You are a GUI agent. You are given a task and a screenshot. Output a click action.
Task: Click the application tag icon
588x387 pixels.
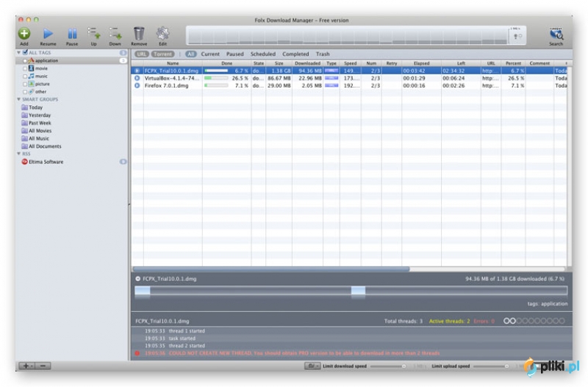(x=31, y=60)
